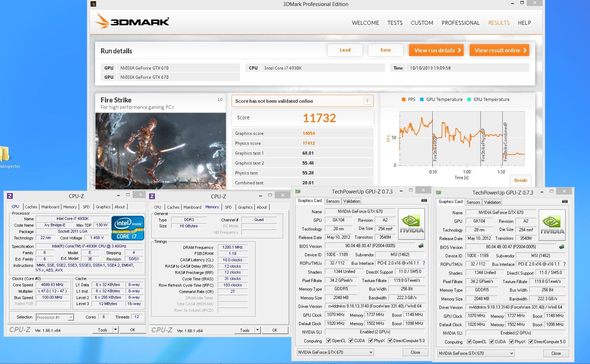Click the Details button below the chart
The height and width of the screenshot is (364, 590).
[521, 180]
